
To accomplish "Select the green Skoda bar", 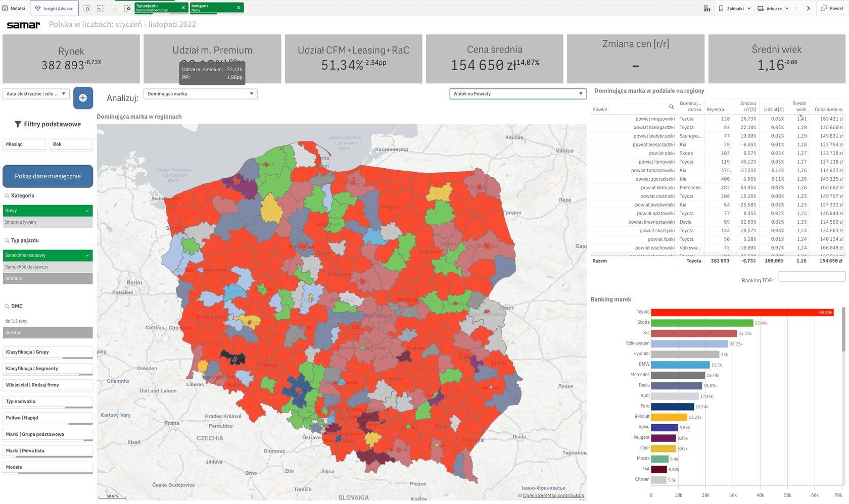I will click(x=702, y=323).
